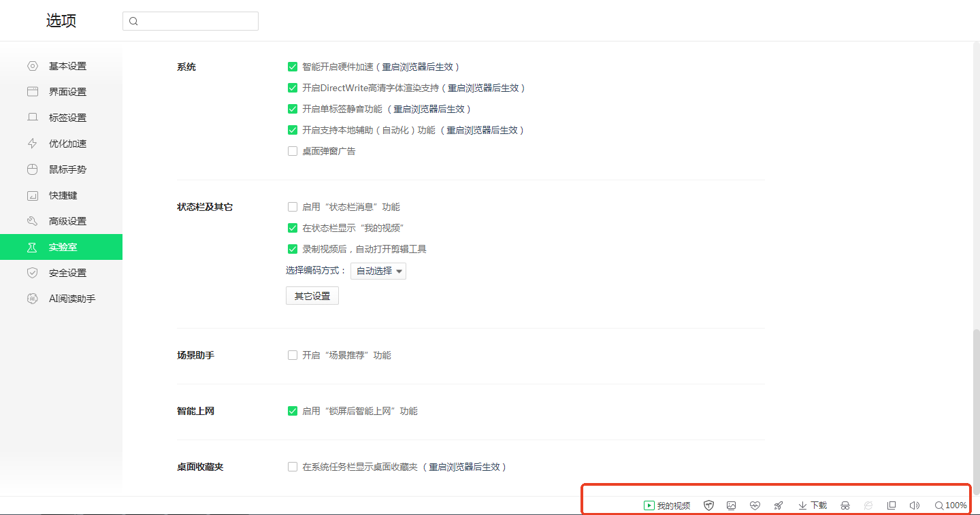Check 启用"状态栏消息"功能
This screenshot has width=980, height=515.
[x=293, y=207]
